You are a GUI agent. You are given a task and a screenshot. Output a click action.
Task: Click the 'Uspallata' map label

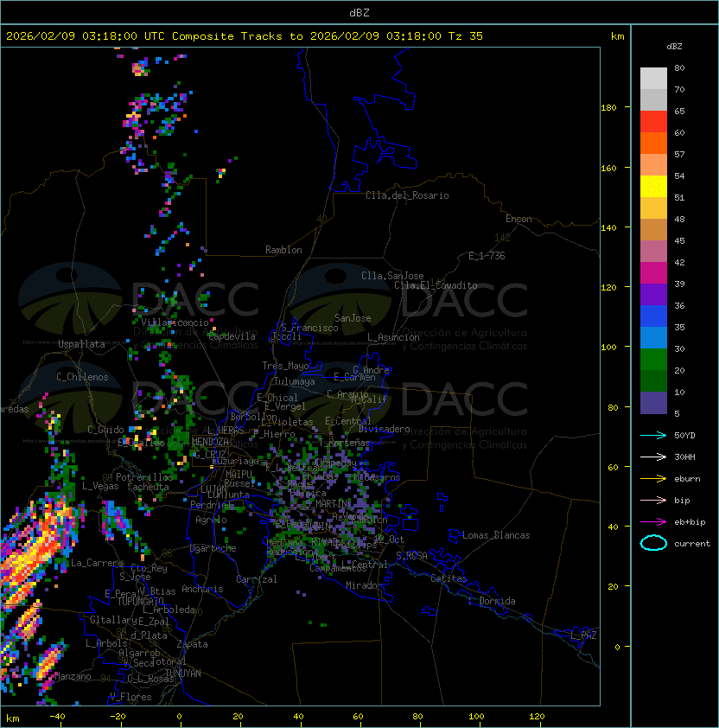click(x=81, y=344)
